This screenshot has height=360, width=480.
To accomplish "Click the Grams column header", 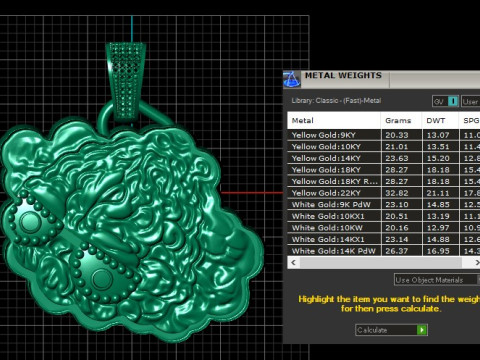I will [401, 121].
